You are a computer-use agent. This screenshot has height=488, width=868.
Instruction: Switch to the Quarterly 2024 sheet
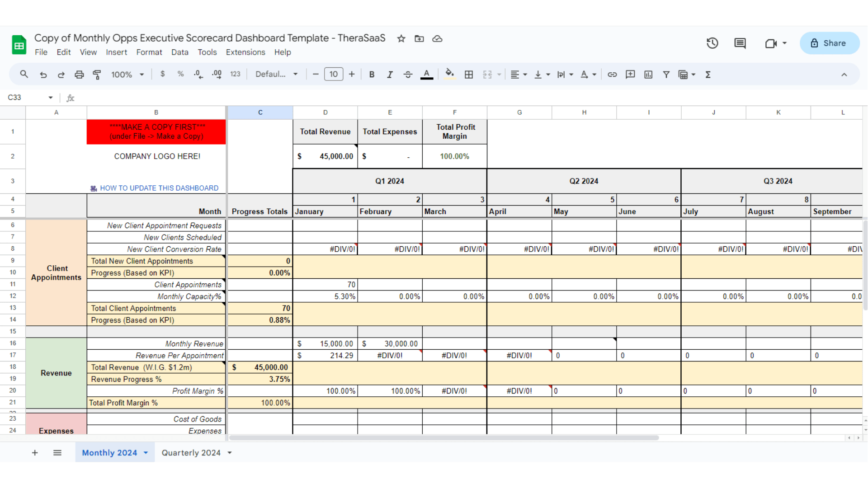click(x=191, y=452)
